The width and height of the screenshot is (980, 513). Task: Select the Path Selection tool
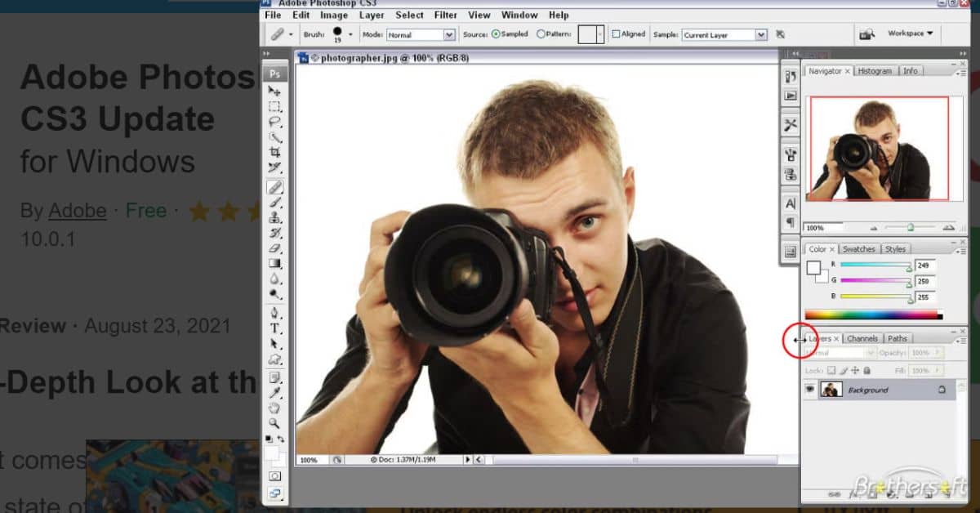coord(275,344)
